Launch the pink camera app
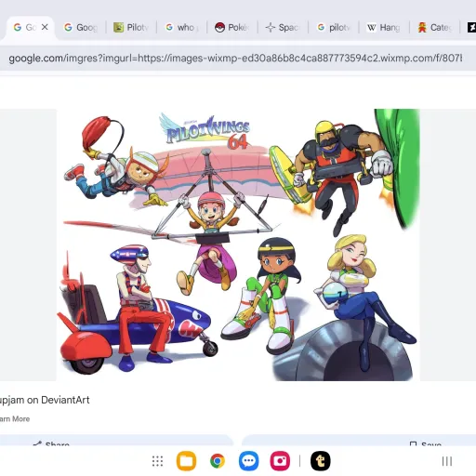The image size is (476, 476). point(280,461)
